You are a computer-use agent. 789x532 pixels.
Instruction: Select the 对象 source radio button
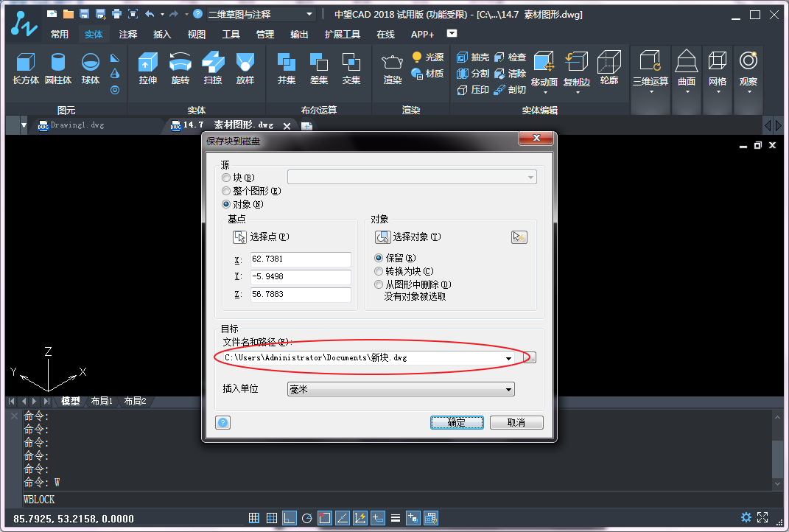tap(226, 204)
